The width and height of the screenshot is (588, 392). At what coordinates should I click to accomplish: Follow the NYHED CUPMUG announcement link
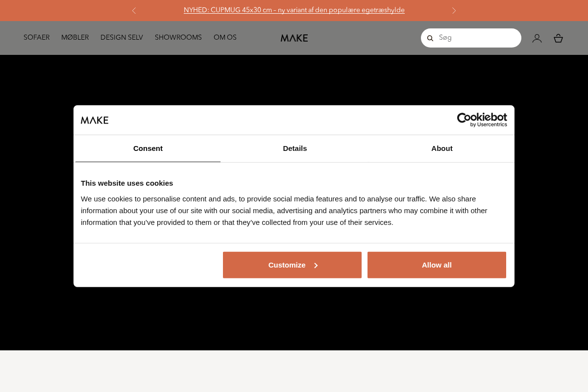click(x=294, y=10)
